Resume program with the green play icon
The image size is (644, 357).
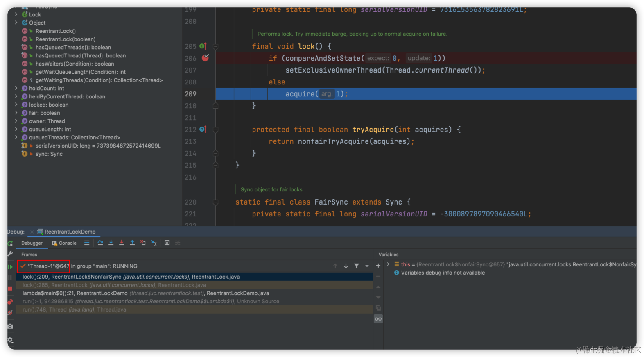(10, 267)
